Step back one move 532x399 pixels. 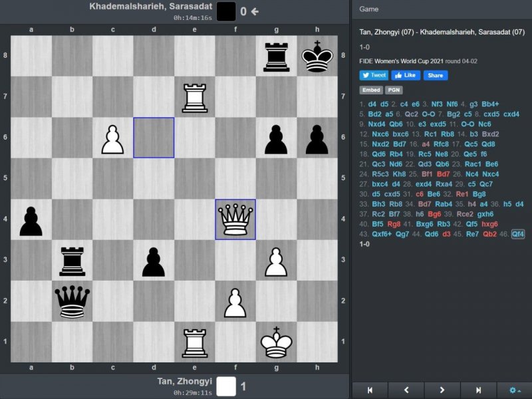click(406, 390)
